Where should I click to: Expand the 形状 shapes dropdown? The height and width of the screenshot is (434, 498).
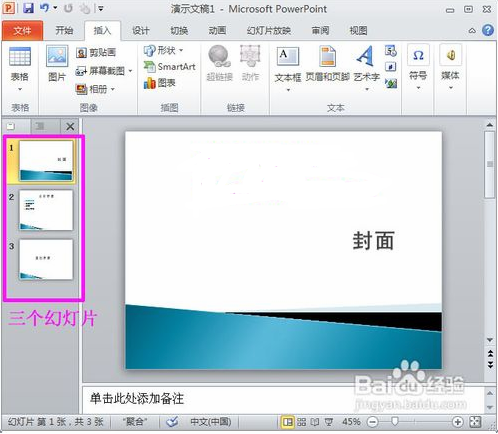181,50
